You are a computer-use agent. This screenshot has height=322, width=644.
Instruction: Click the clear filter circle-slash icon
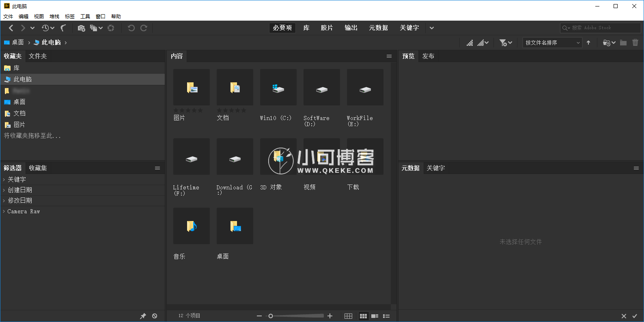155,316
